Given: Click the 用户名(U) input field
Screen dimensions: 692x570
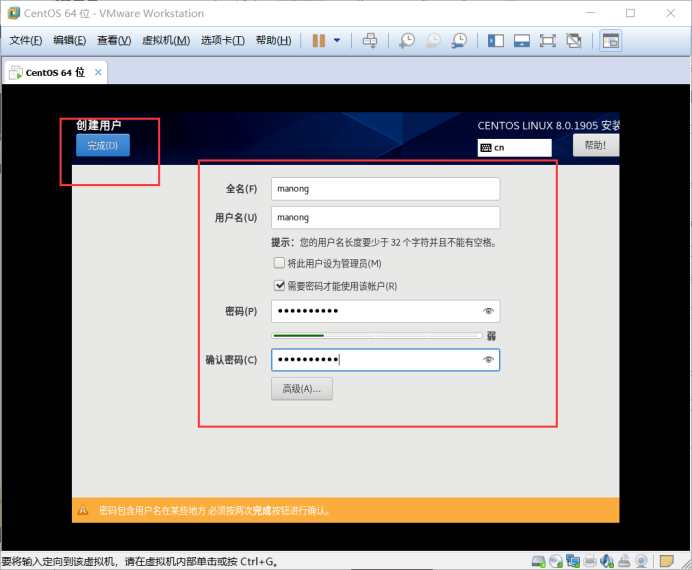Looking at the screenshot, I should tap(385, 218).
